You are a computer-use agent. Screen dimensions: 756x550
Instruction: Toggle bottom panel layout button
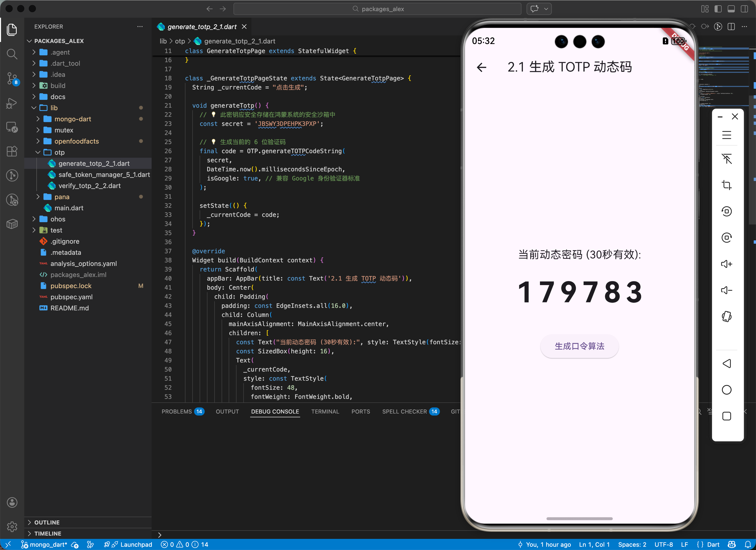pos(731,9)
